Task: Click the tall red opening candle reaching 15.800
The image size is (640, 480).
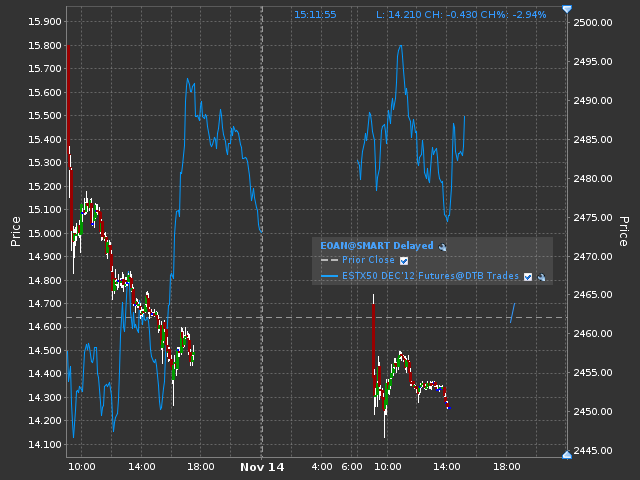Action: tap(69, 98)
